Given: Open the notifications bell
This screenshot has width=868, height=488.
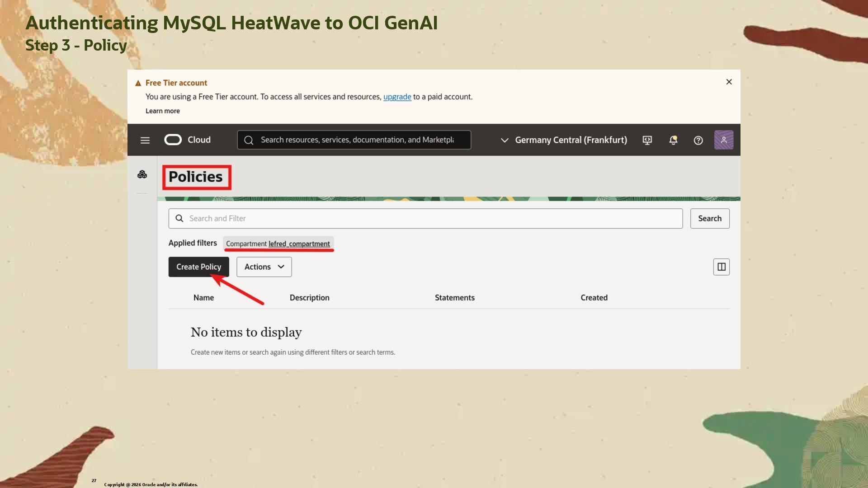Looking at the screenshot, I should [673, 140].
